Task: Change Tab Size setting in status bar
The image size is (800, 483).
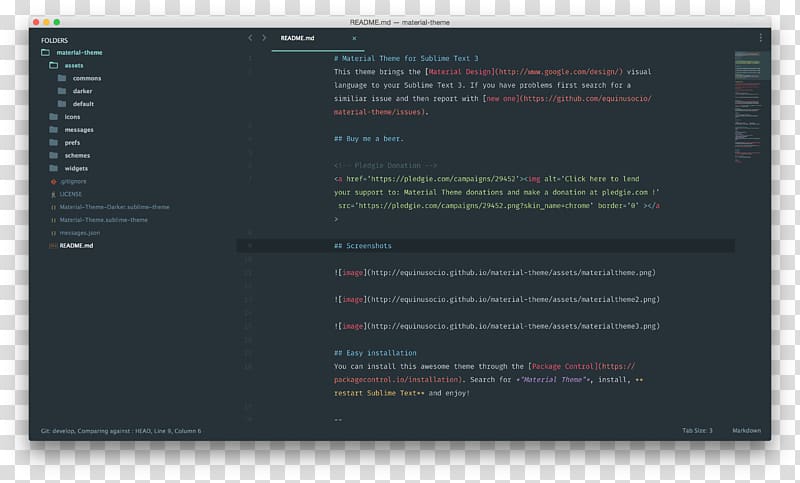Action: pos(697,431)
